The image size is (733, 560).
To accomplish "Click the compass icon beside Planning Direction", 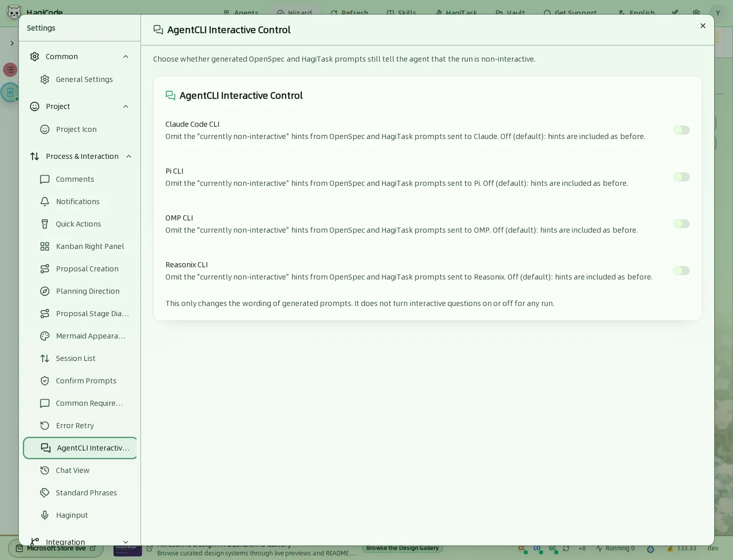I will click(45, 291).
